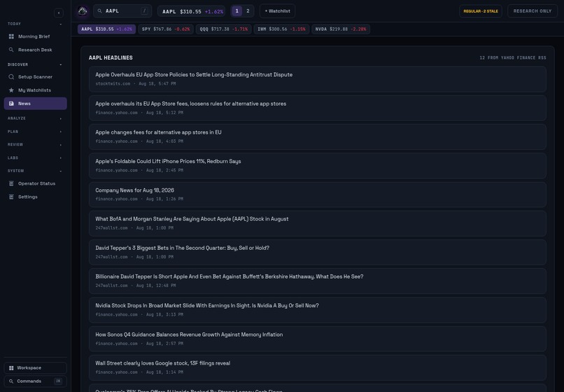
Task: Open Setup Scanner page
Action: pyautogui.click(x=35, y=77)
